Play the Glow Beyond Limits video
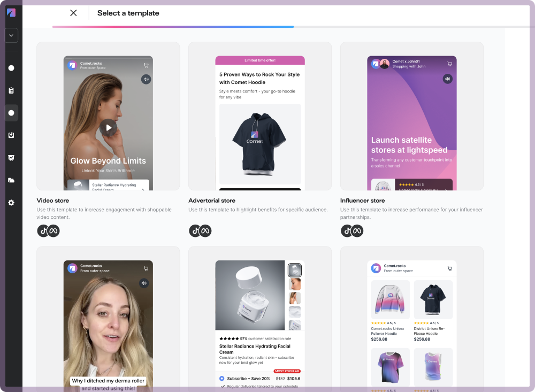The width and height of the screenshot is (535, 392). 108,127
